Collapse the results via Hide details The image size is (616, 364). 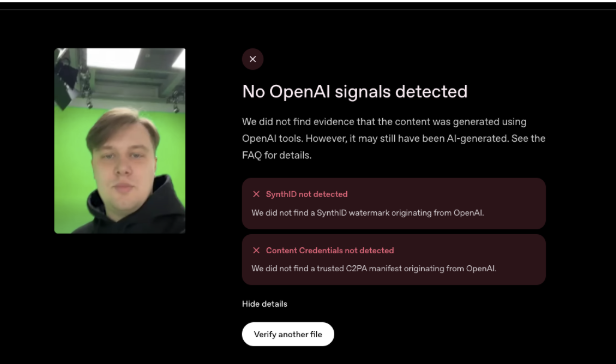pyautogui.click(x=264, y=304)
